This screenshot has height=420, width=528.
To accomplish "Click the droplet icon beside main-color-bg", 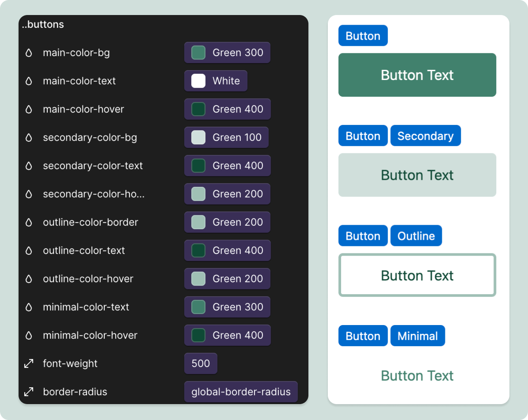I will coord(29,53).
